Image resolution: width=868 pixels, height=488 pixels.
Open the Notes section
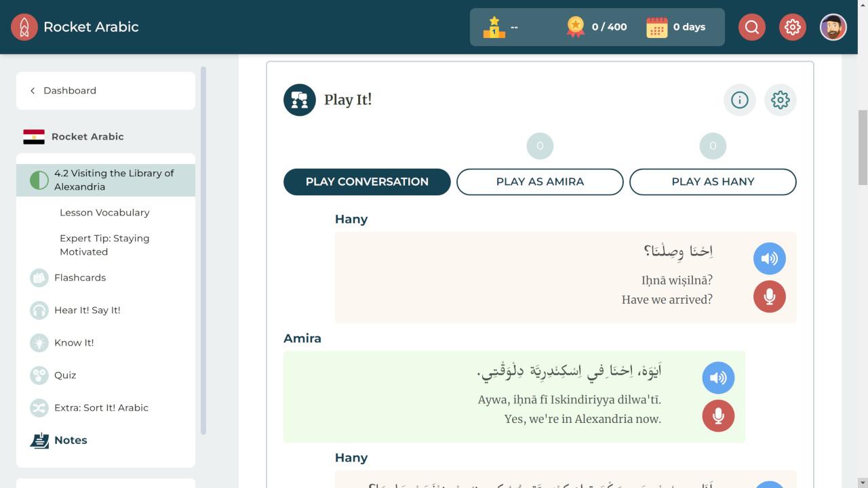pos(71,440)
